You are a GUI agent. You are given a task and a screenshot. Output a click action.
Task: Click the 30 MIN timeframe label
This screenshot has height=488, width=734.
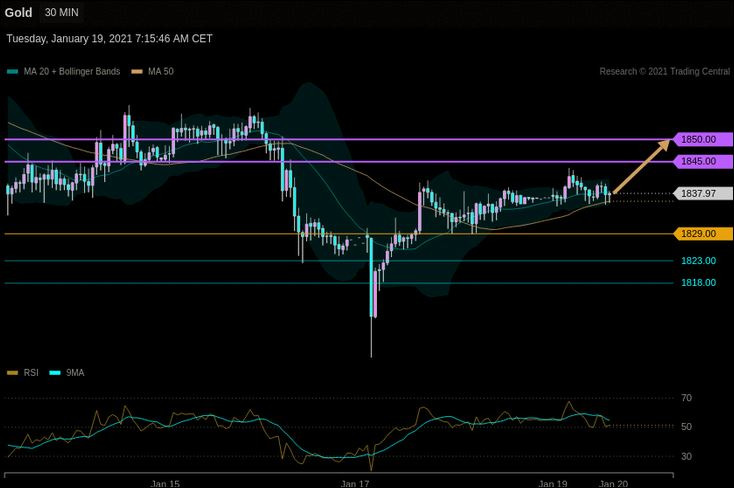tap(62, 13)
